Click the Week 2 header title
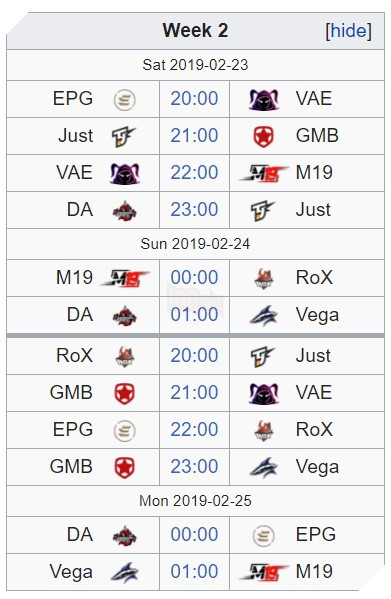 point(195,31)
